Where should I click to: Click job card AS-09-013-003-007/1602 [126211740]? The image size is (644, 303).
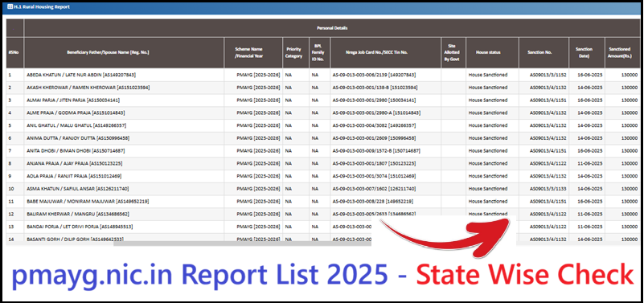pyautogui.click(x=375, y=188)
